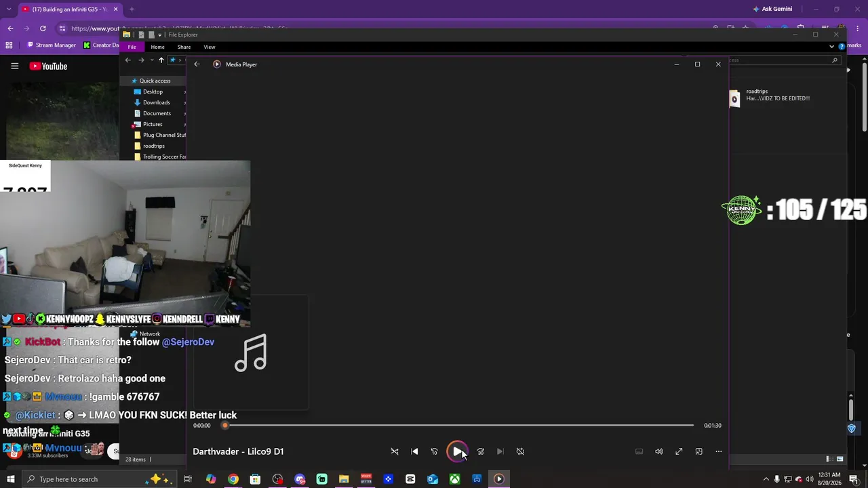This screenshot has width=868, height=488.
Task: Open Media Player from taskbar
Action: 498,479
